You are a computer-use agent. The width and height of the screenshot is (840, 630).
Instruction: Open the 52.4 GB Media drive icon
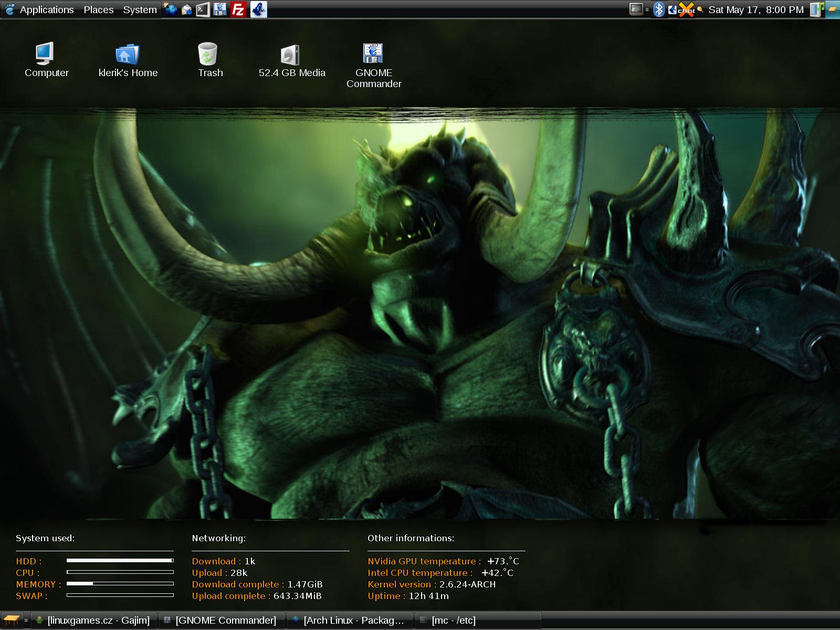click(x=292, y=60)
